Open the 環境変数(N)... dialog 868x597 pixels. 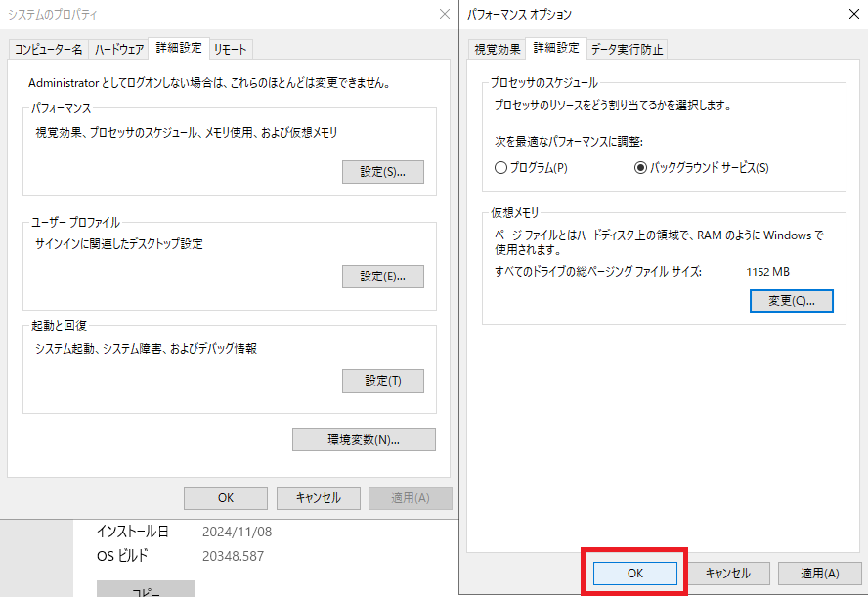coord(364,440)
